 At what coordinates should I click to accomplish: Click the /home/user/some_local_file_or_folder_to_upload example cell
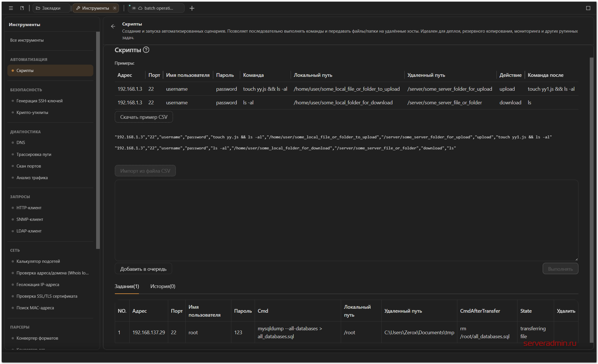347,89
